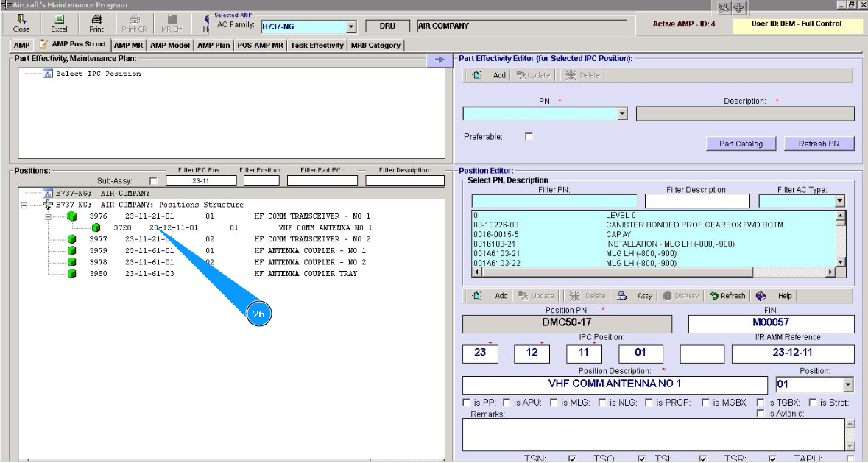Click the Filter IPC Pos. input field

pos(201,181)
